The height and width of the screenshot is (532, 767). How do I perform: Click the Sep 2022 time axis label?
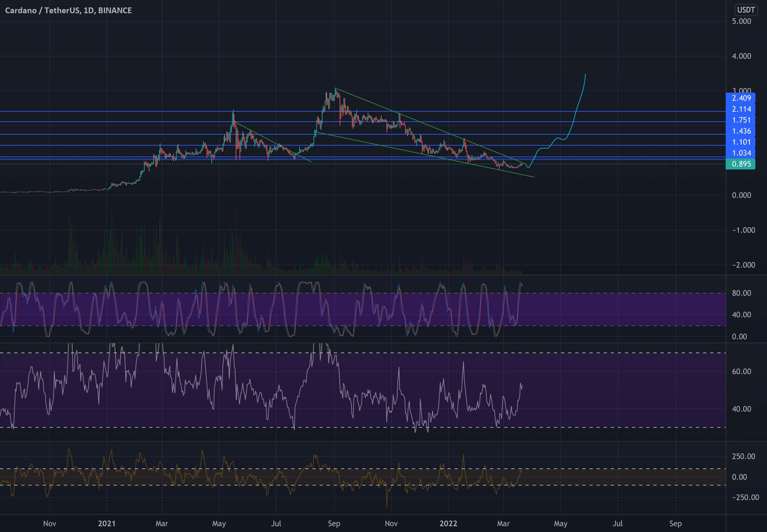676,523
